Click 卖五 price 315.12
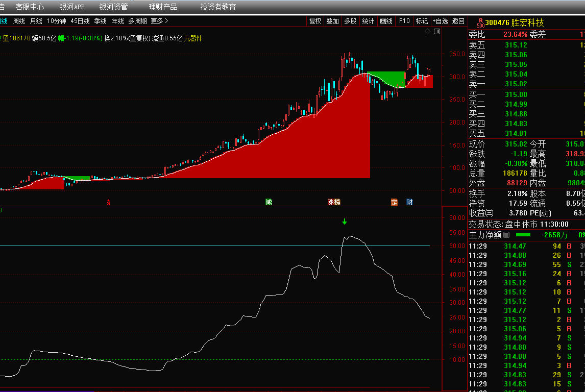The height and width of the screenshot is (392, 585). point(516,45)
